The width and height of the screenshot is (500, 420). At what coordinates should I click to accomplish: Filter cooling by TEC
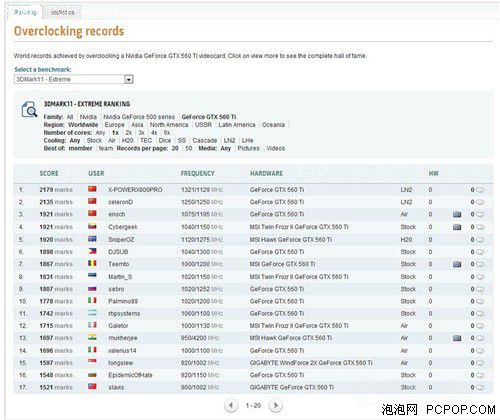click(146, 140)
